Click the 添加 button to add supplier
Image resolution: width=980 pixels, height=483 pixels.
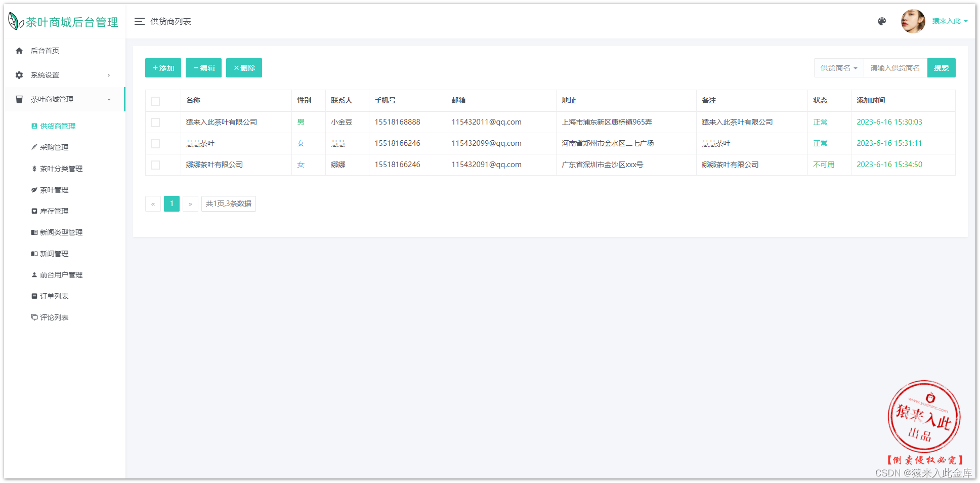[162, 67]
